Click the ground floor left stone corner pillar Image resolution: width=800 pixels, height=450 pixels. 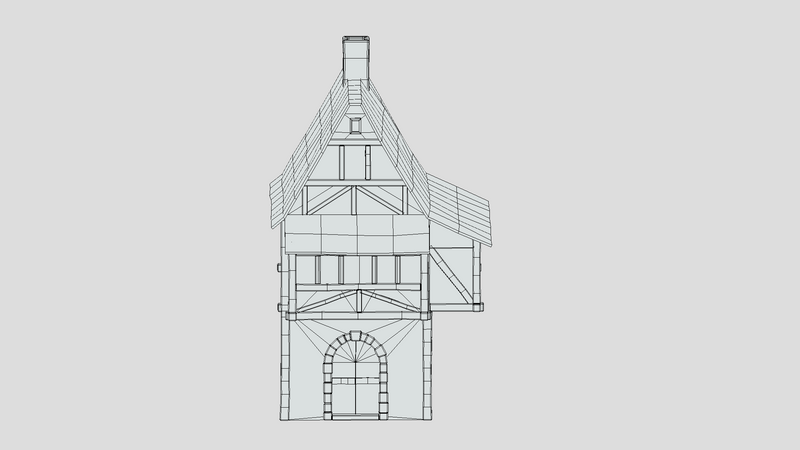pyautogui.click(x=285, y=369)
